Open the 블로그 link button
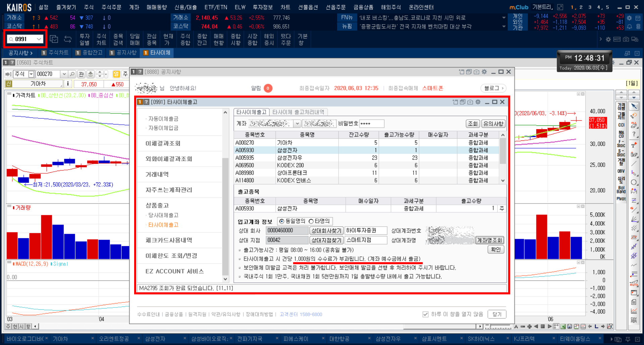The height and width of the screenshot is (345, 644). (493, 88)
